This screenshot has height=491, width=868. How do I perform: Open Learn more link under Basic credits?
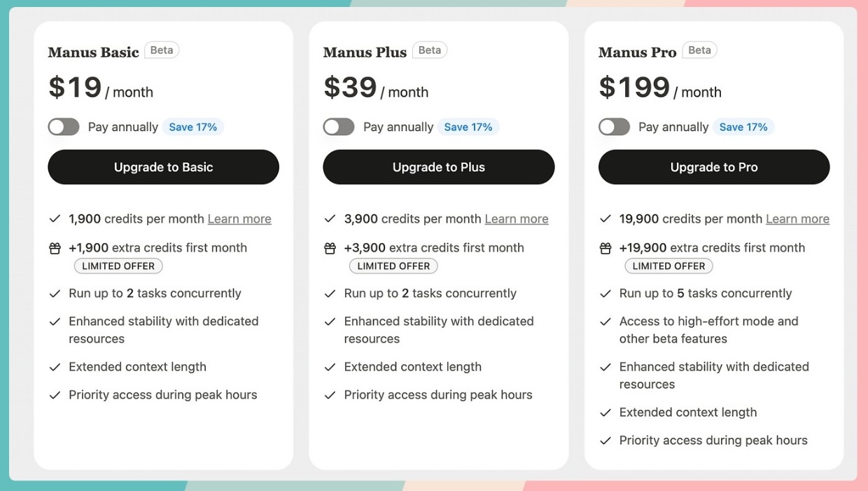[239, 219]
